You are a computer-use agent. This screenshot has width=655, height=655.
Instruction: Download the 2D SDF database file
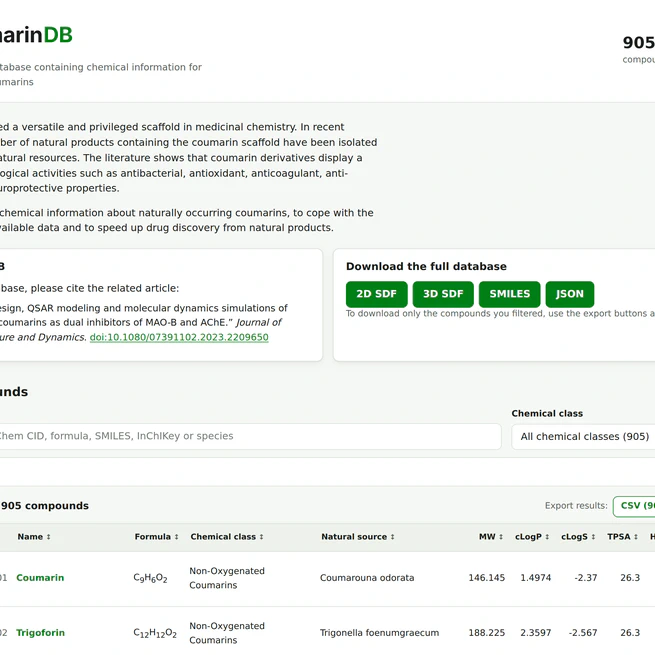pos(376,294)
